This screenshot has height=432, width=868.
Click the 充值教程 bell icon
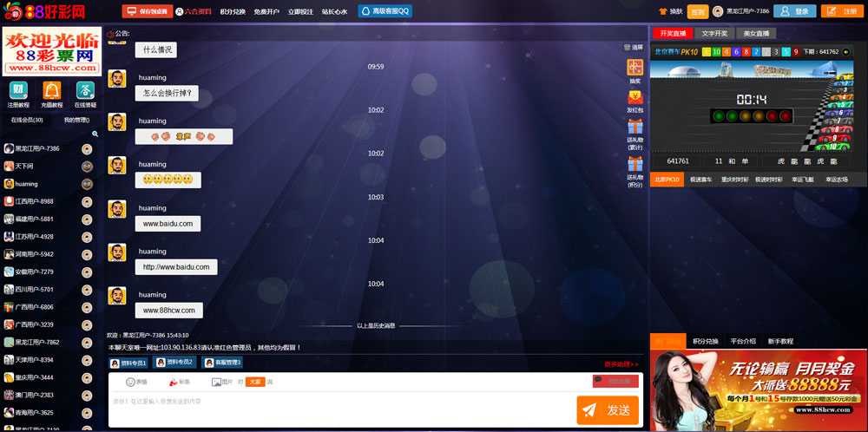pos(52,90)
